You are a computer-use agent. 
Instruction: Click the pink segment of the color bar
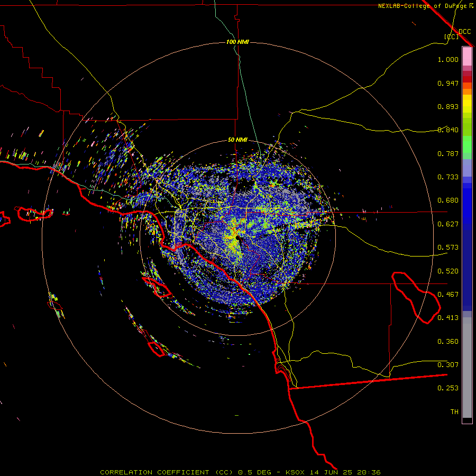pyautogui.click(x=467, y=56)
